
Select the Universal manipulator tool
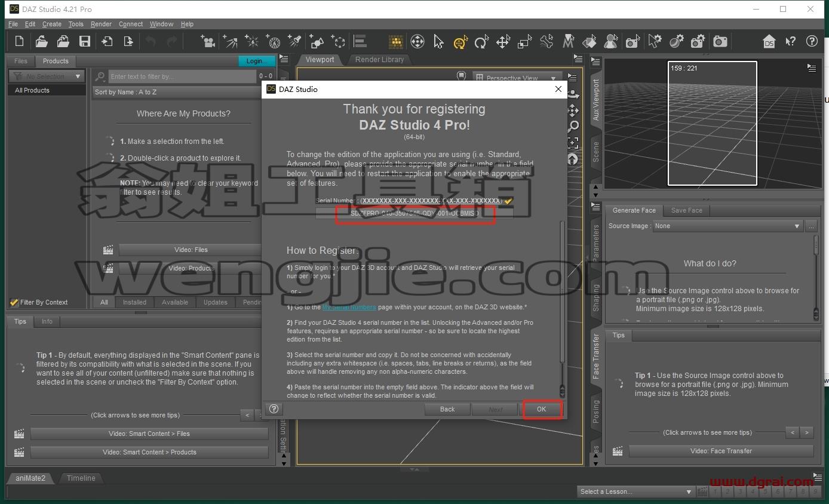pyautogui.click(x=460, y=41)
